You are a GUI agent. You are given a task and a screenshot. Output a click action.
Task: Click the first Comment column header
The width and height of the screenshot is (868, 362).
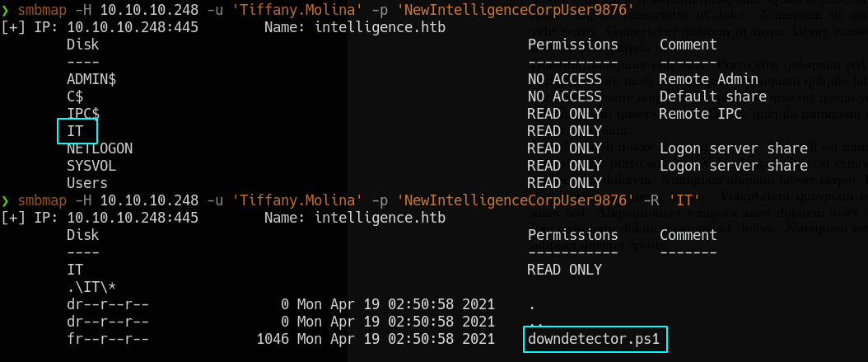point(688,45)
